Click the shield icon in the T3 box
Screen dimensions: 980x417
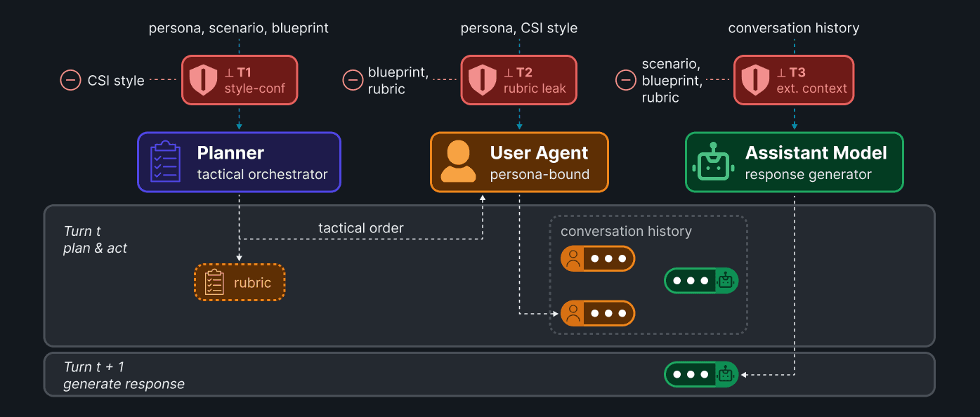pos(755,80)
